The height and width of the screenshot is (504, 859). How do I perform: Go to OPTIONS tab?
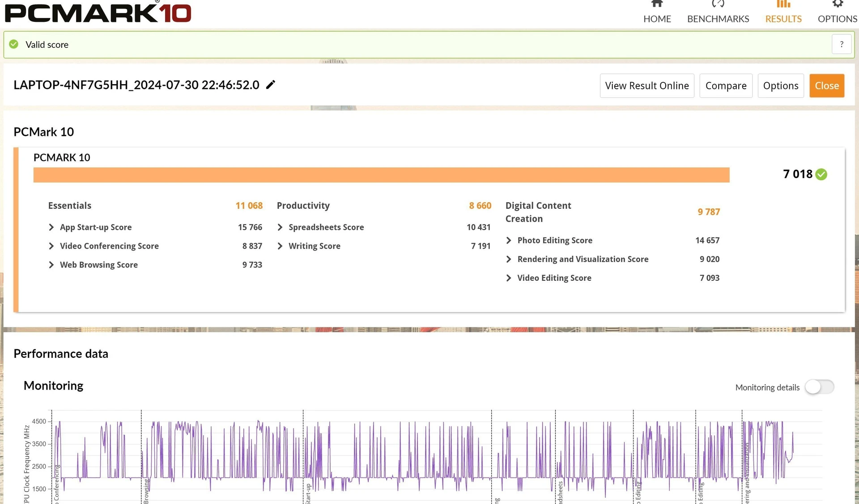pos(838,19)
